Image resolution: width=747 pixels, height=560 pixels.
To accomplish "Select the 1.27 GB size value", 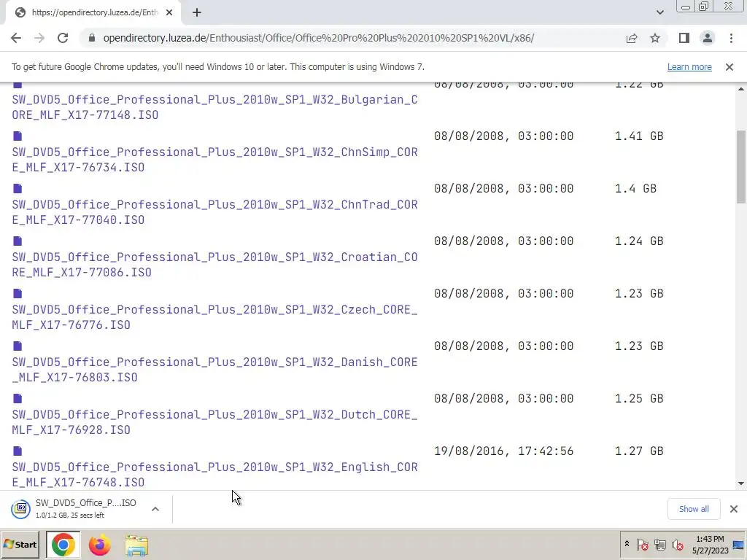I will (x=639, y=451).
